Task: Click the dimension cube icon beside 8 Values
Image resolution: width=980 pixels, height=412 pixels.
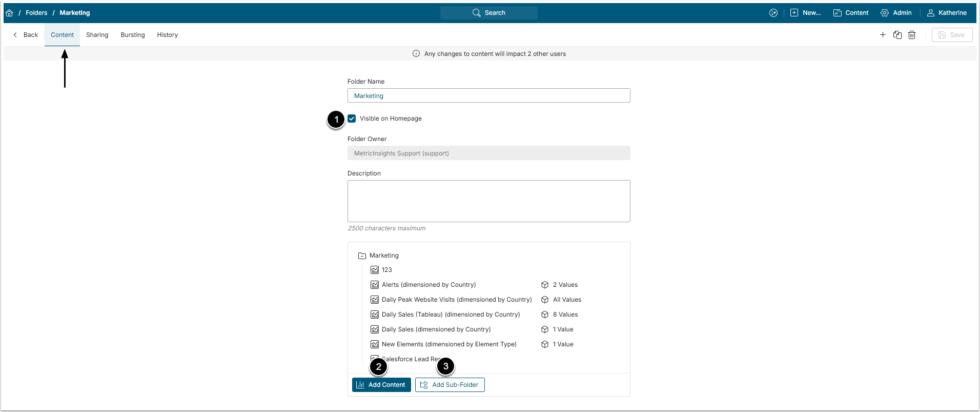Action: point(545,315)
